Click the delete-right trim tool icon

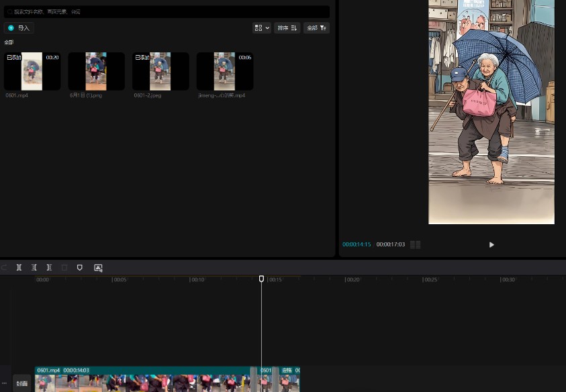(49, 267)
